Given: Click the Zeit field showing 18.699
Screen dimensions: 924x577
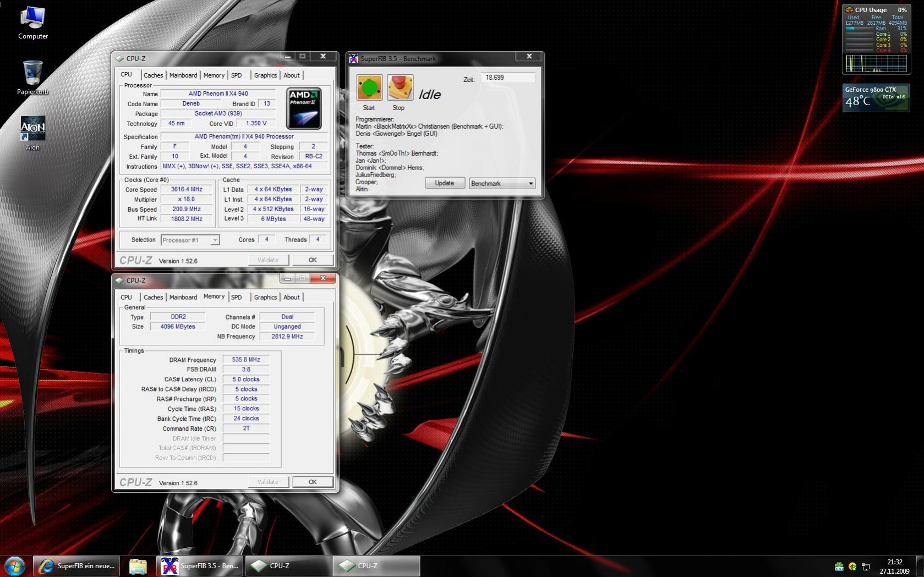Looking at the screenshot, I should point(508,78).
